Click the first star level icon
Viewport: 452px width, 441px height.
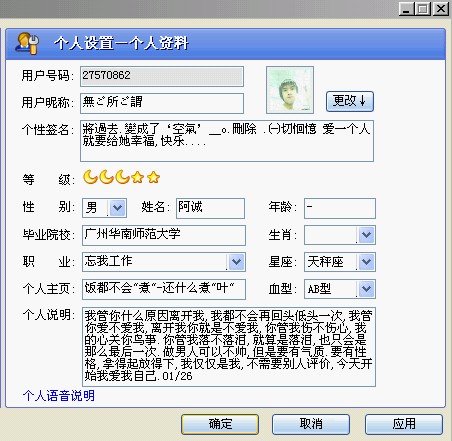[137, 177]
